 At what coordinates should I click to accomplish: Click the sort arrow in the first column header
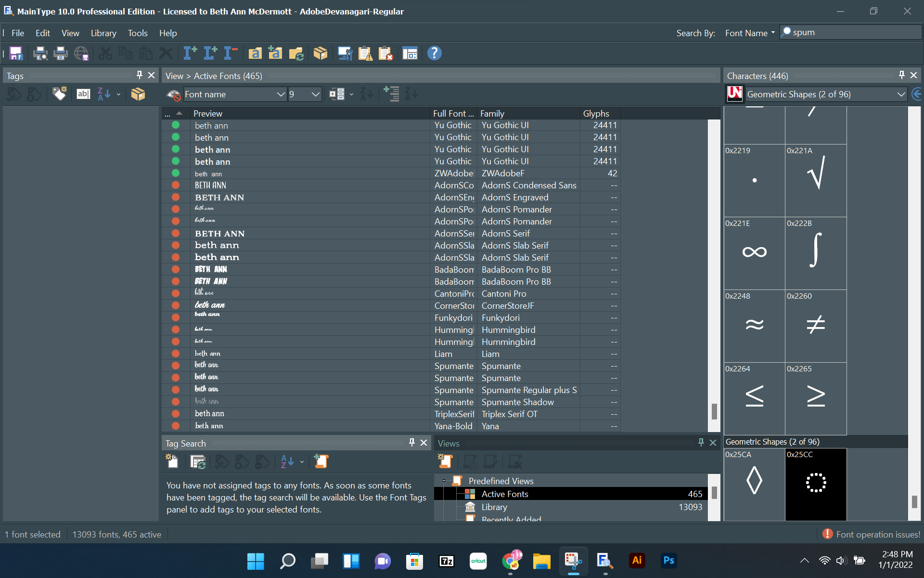pos(179,113)
